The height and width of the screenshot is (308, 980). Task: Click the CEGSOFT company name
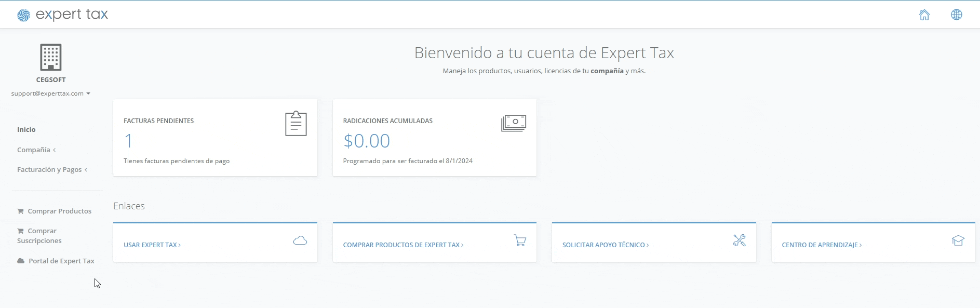click(x=51, y=80)
